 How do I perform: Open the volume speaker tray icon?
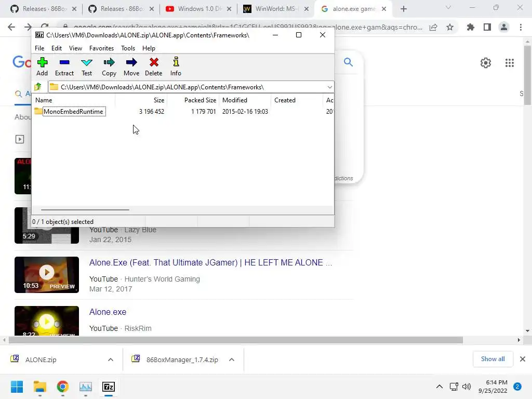click(467, 387)
